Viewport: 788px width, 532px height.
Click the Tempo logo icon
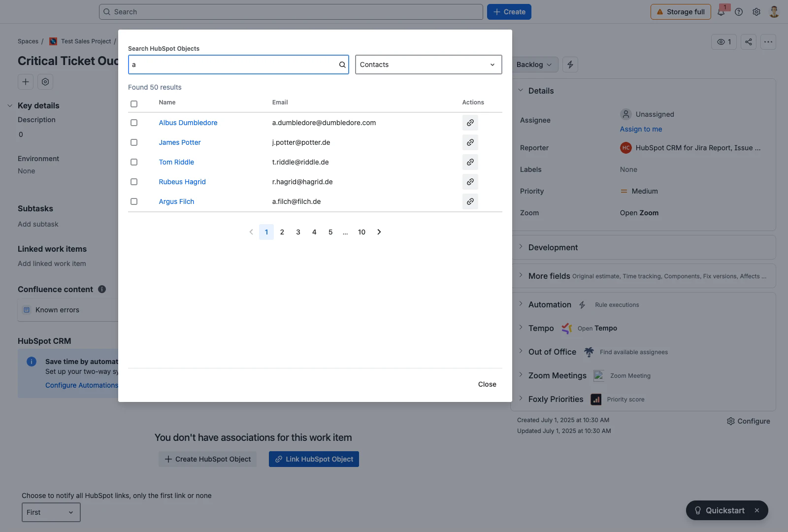(567, 328)
